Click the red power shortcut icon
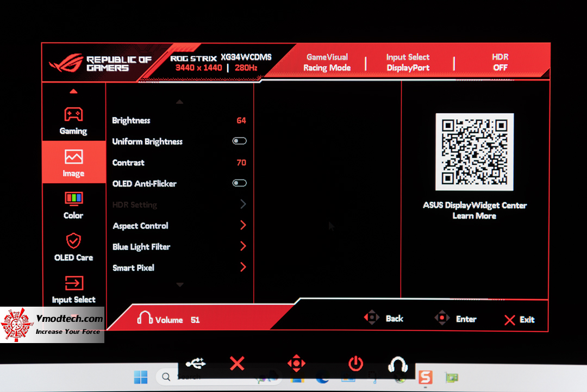This screenshot has height=392, width=587. click(355, 363)
